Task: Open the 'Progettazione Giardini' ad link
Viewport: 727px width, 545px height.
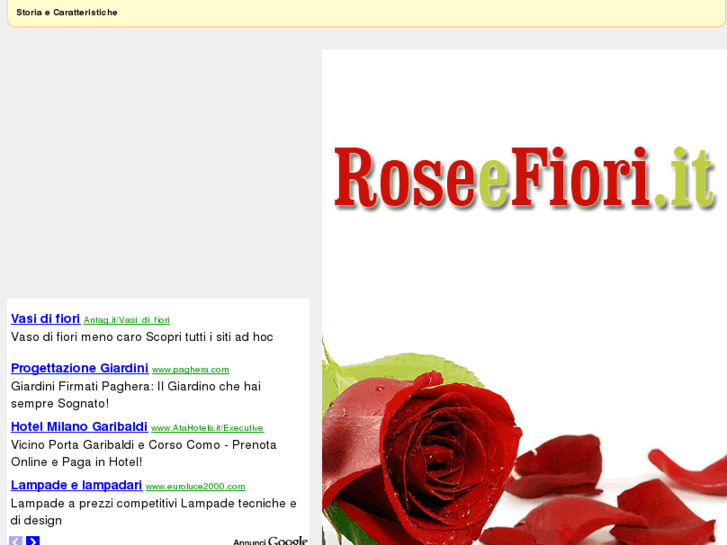Action: pyautogui.click(x=79, y=368)
